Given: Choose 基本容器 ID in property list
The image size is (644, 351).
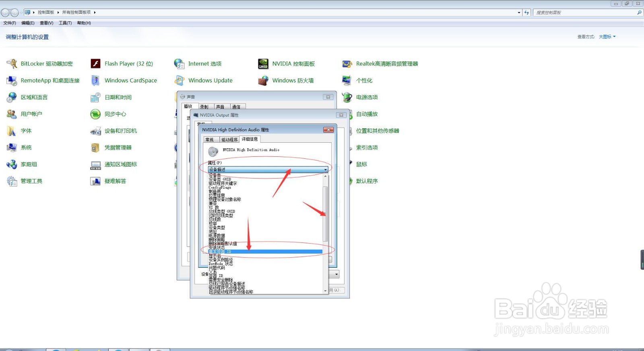Looking at the screenshot, I should 265,252.
